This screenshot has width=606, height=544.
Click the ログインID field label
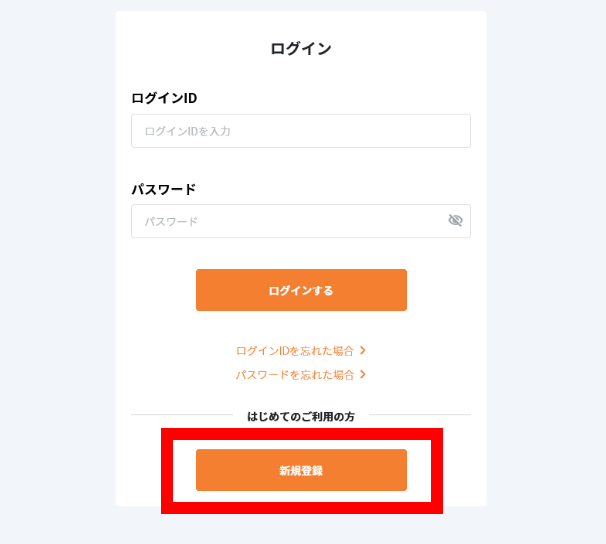point(164,98)
